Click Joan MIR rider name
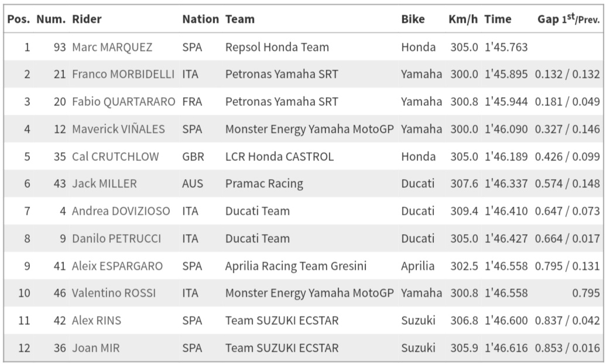Image resolution: width=606 pixels, height=364 pixels. pyautogui.click(x=95, y=348)
